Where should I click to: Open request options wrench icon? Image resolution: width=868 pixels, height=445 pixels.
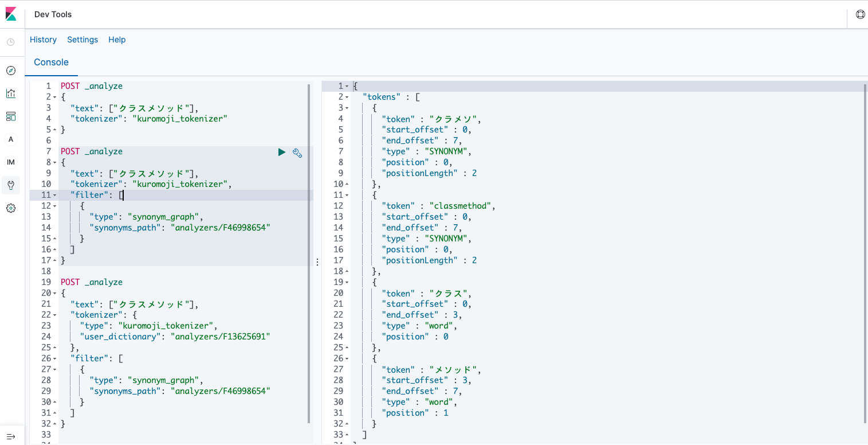[x=297, y=152]
